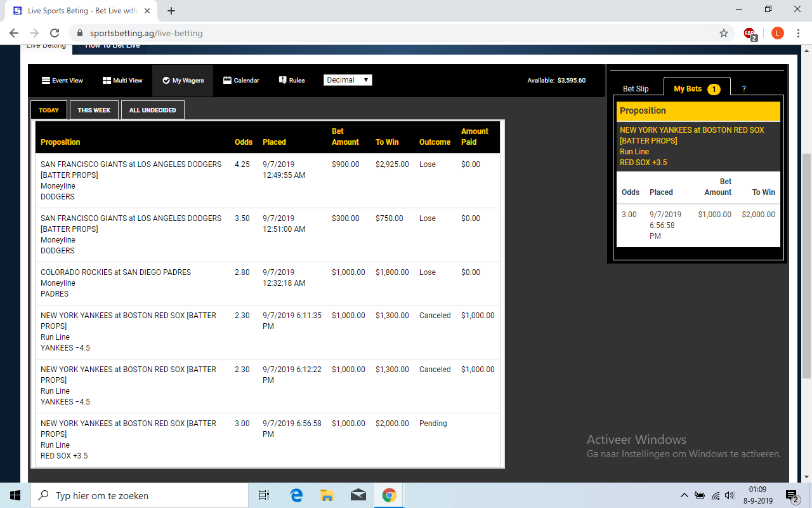Image resolution: width=812 pixels, height=508 pixels.
Task: Open the taskbar clock and date
Action: 757,495
